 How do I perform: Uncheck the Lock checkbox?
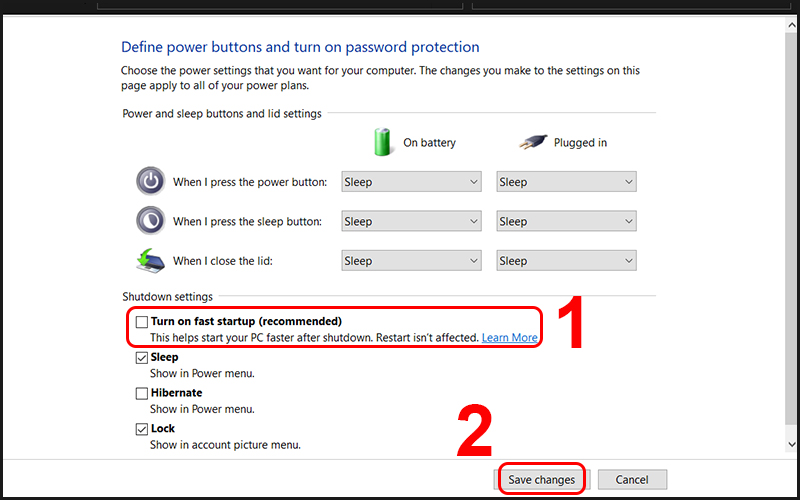(x=142, y=429)
